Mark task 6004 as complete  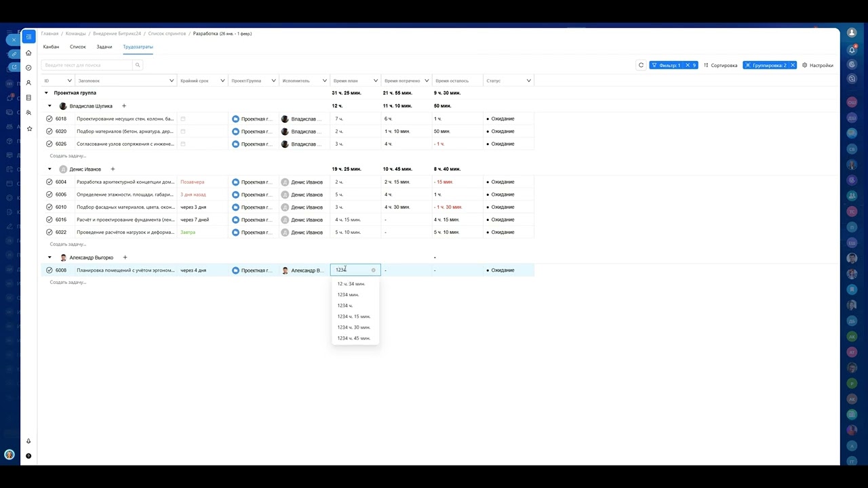click(x=50, y=182)
